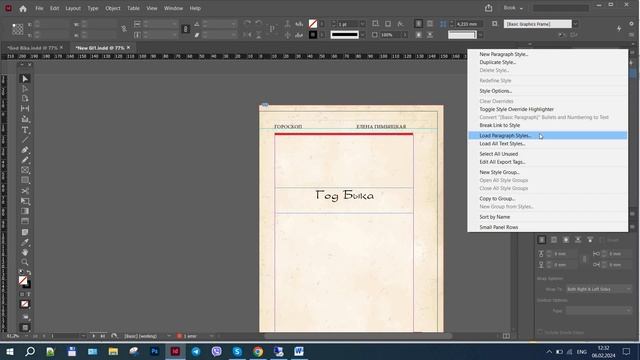Enable Wrap Around Bounding Box button

click(x=554, y=240)
